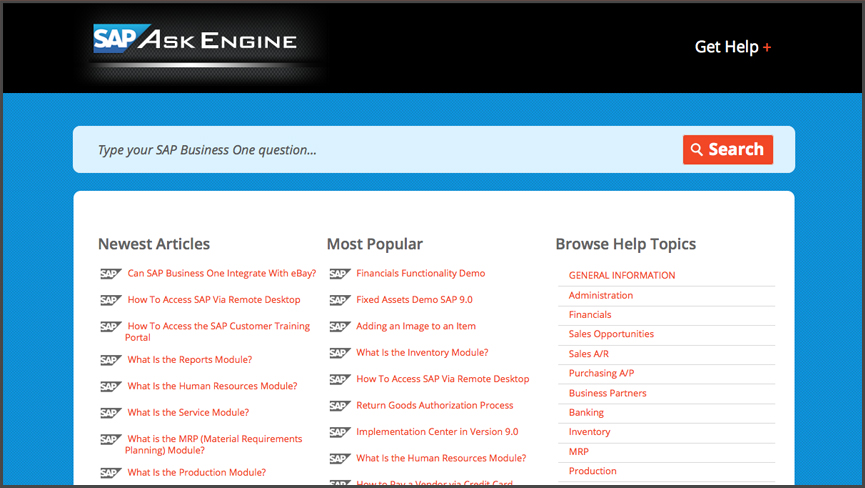865x488 pixels.
Task: Click SAP icon beside Remote Desktop newest article
Action: (110, 301)
